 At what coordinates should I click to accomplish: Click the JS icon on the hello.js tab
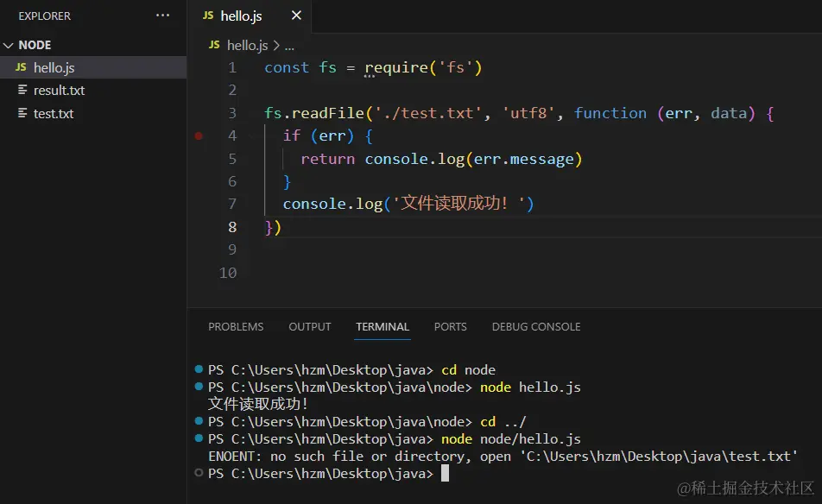click(208, 16)
